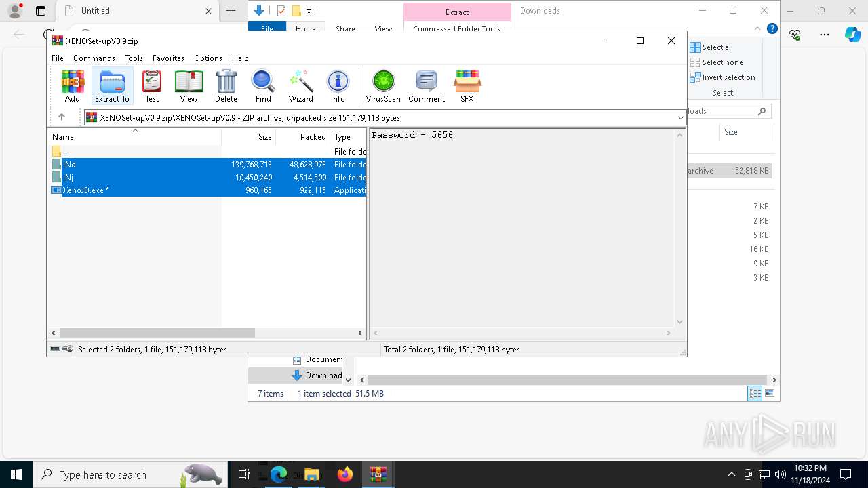Select the iNj folder row
The width and height of the screenshot is (868, 488).
[208, 178]
